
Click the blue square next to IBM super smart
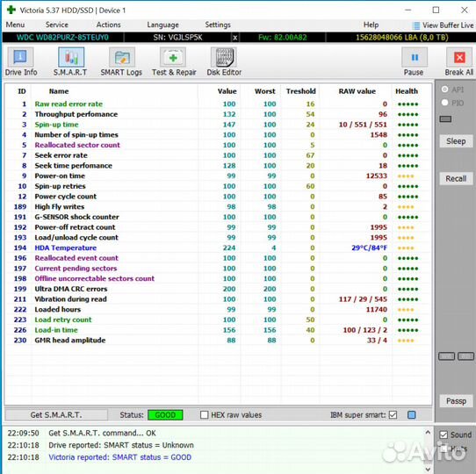click(411, 415)
